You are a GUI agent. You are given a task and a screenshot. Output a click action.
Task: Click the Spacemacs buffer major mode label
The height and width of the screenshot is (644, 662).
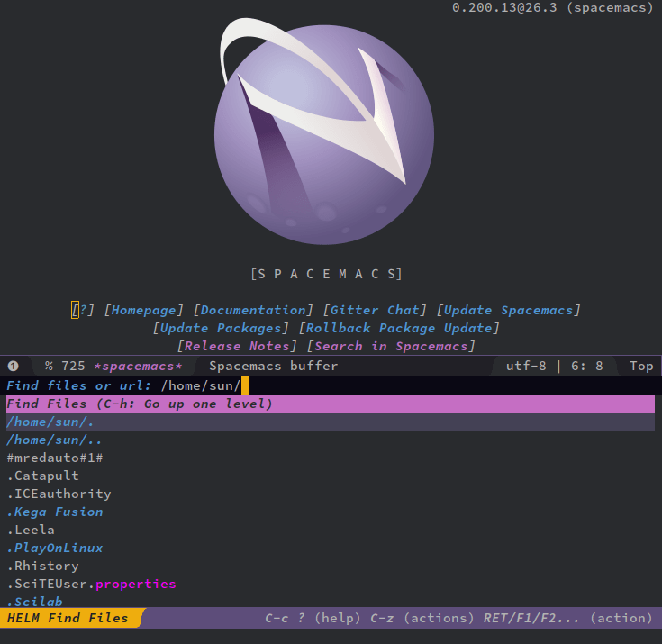pyautogui.click(x=274, y=366)
